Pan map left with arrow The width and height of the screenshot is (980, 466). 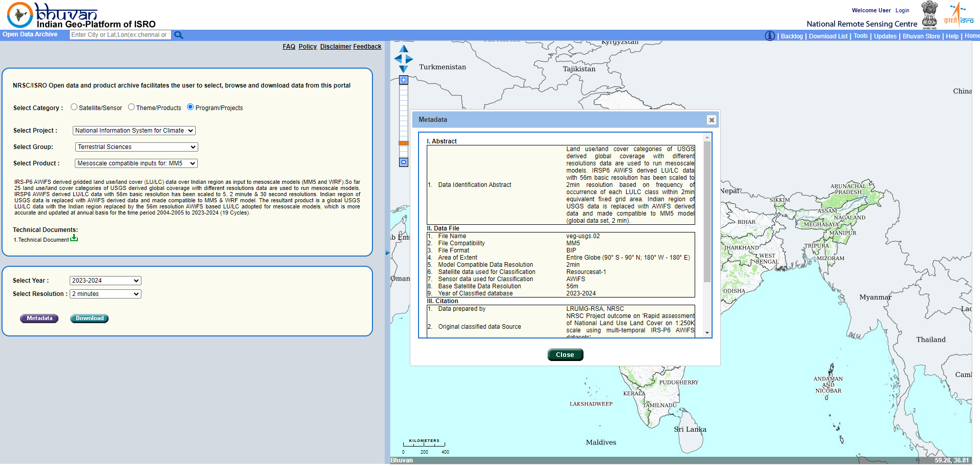click(x=398, y=59)
